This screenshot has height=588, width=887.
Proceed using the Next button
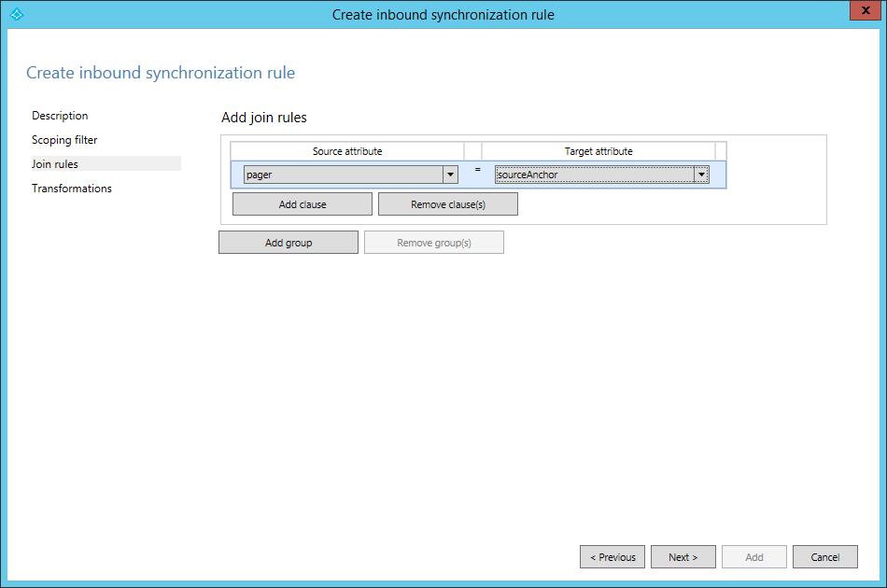click(683, 557)
